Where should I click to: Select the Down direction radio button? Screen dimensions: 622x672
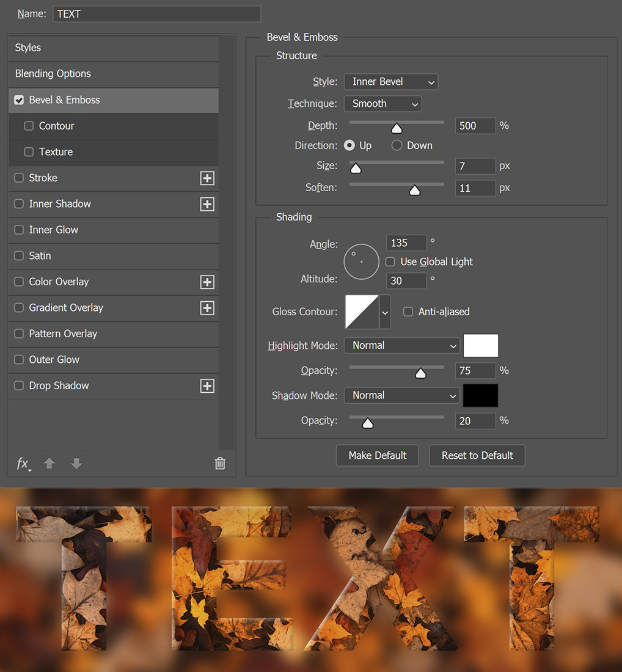click(x=397, y=145)
